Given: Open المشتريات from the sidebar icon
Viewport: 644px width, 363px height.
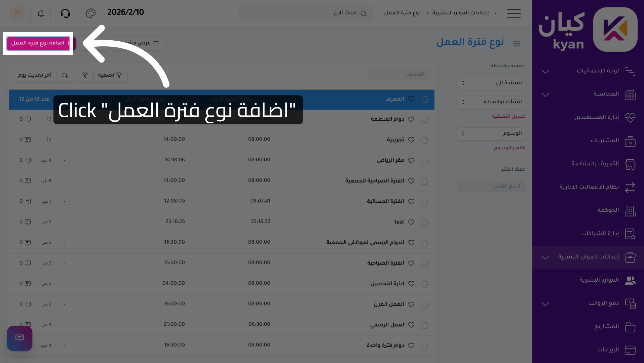Looking at the screenshot, I should click(630, 141).
